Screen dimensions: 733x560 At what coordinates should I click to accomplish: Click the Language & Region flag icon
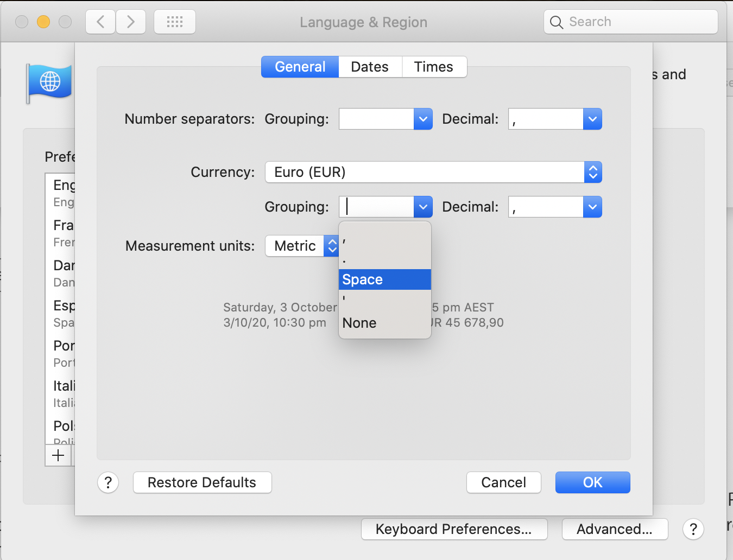[49, 82]
